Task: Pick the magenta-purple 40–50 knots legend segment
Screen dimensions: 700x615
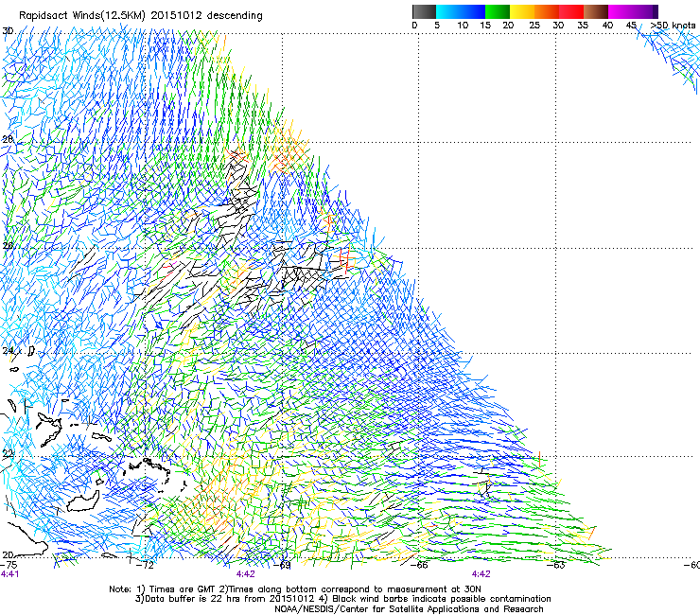Action: pyautogui.click(x=633, y=11)
